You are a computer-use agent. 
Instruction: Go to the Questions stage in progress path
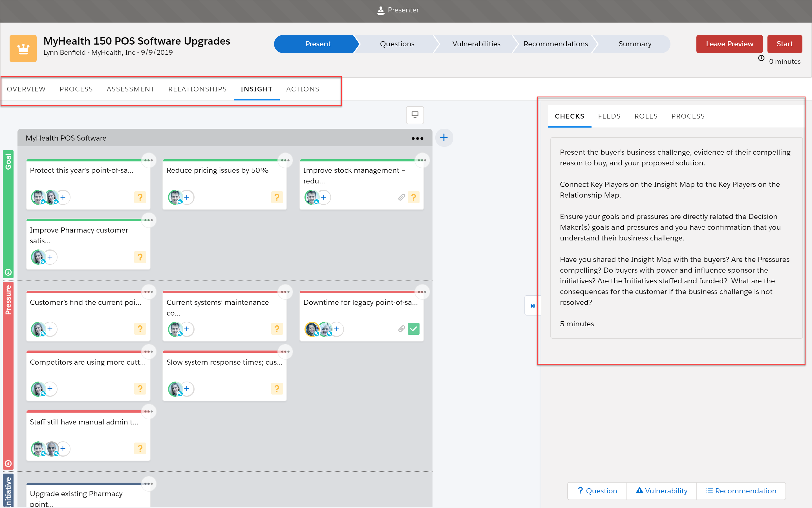pos(397,44)
